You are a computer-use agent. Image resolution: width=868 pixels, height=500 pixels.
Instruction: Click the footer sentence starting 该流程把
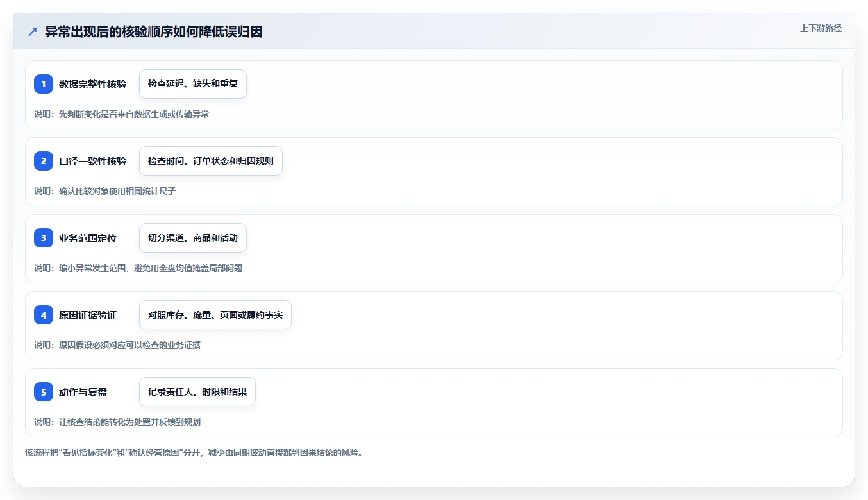click(x=194, y=453)
